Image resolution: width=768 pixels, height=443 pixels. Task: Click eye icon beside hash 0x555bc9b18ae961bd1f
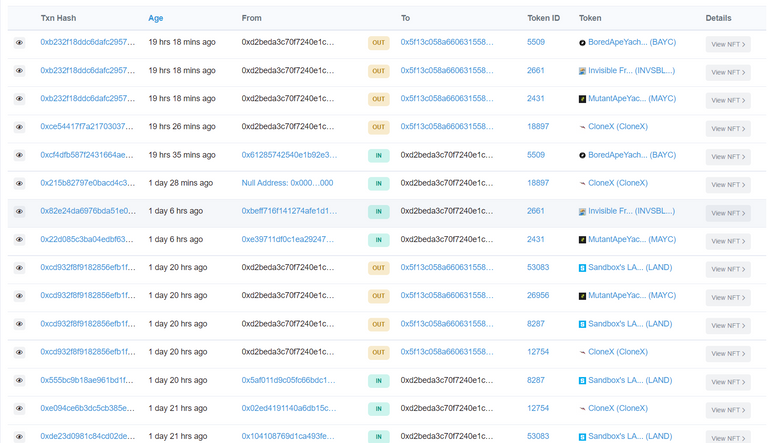click(x=19, y=380)
